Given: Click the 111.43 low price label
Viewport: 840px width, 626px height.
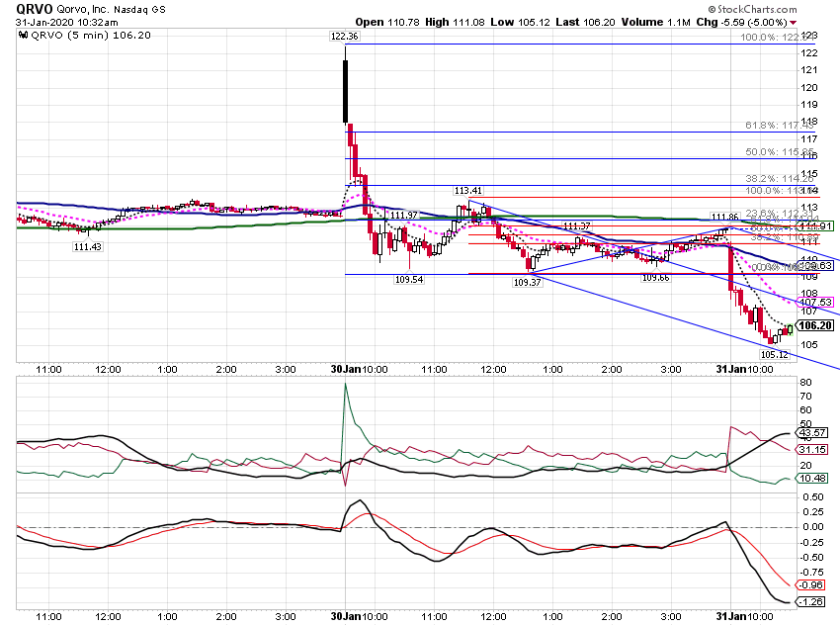Looking at the screenshot, I should 87,246.
